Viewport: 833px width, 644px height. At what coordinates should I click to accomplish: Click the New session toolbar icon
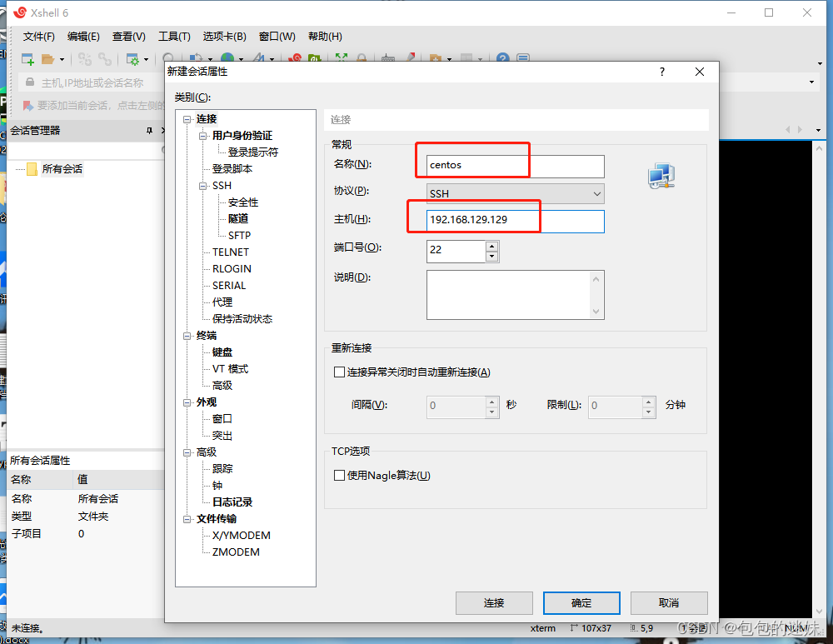coord(27,59)
